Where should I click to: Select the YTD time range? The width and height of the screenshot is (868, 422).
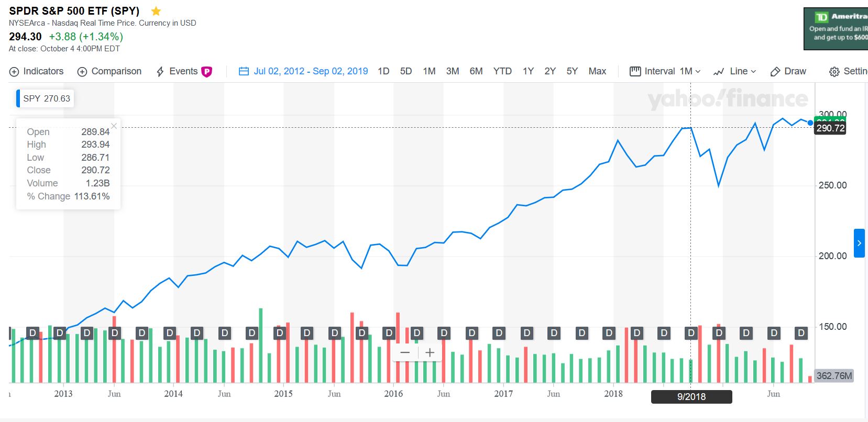502,71
